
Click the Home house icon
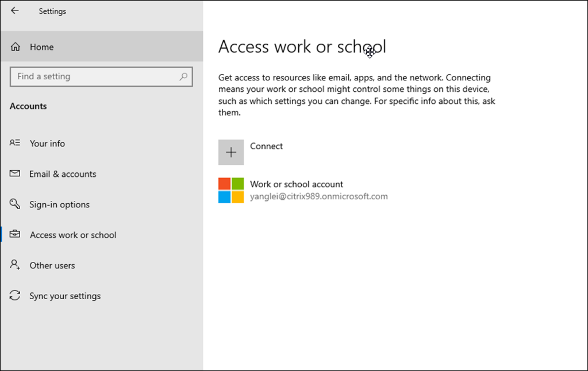[x=16, y=47]
